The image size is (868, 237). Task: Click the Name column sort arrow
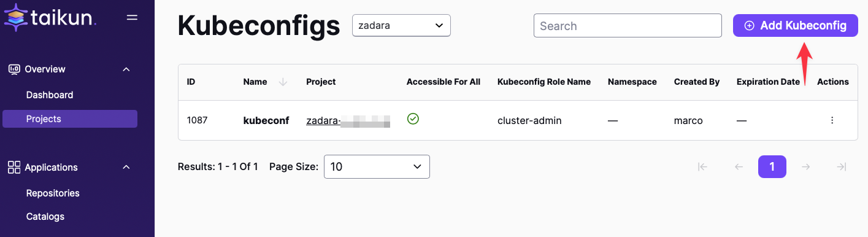(x=283, y=82)
